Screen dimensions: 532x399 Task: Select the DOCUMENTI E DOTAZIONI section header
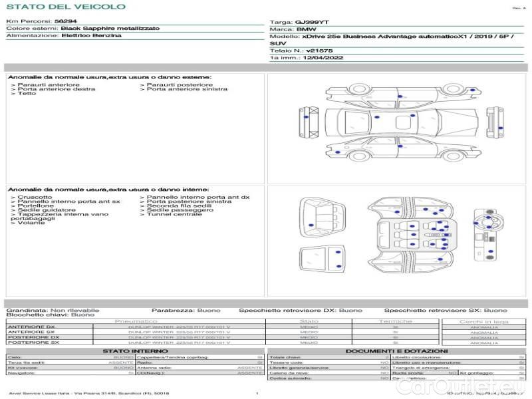click(x=396, y=351)
